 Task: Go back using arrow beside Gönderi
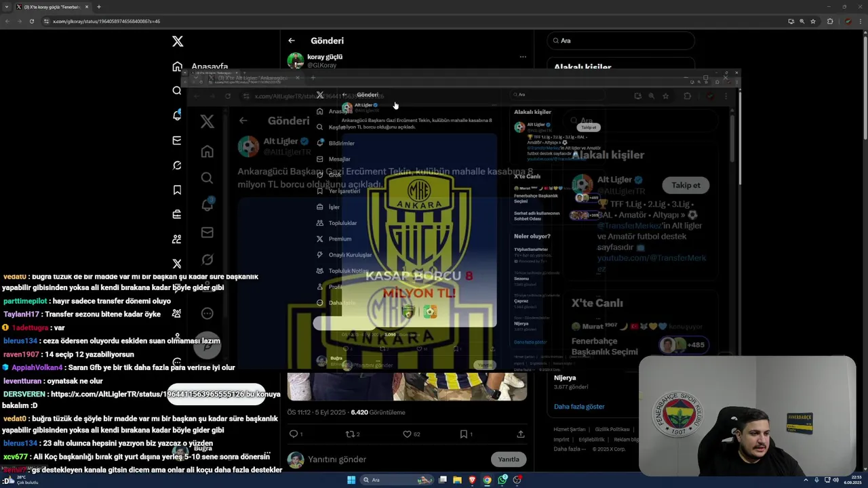[292, 41]
